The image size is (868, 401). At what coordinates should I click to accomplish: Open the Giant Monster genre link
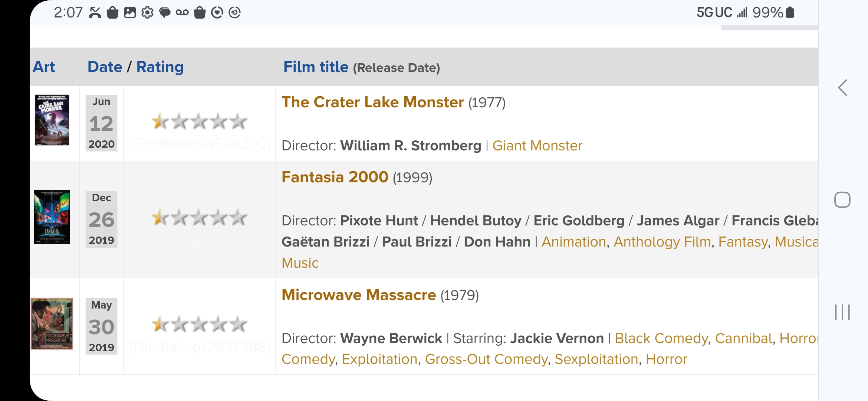point(537,146)
